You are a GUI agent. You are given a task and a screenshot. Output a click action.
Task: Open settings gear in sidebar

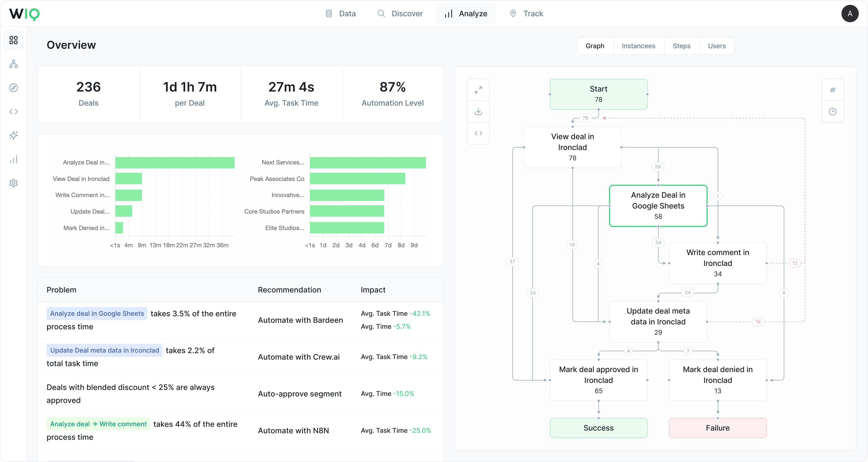[x=14, y=183]
